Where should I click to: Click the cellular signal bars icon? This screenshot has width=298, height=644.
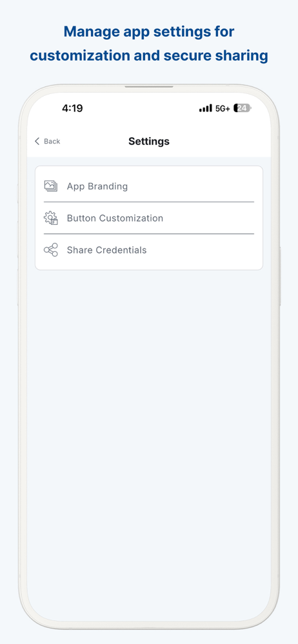click(x=206, y=108)
